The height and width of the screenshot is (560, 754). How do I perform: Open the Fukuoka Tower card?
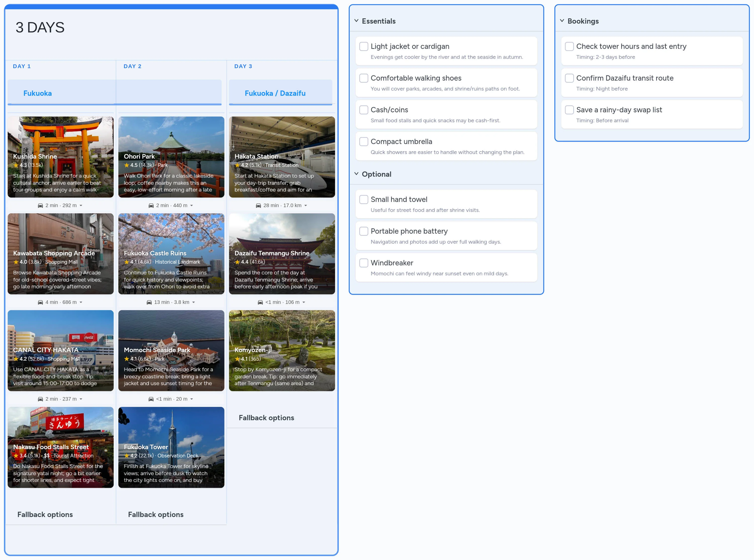[x=171, y=447]
